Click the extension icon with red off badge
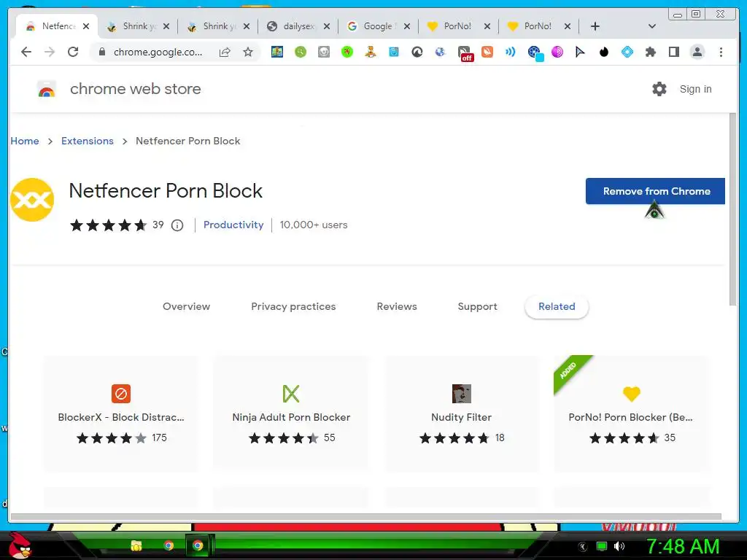The image size is (747, 560). [464, 52]
